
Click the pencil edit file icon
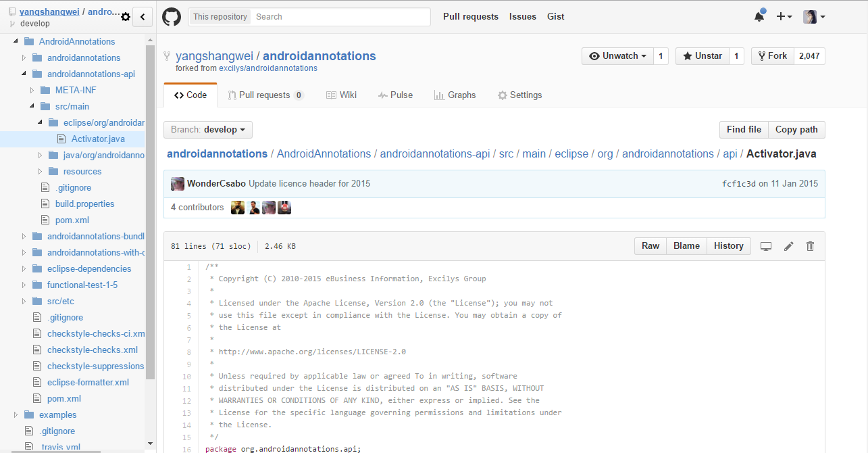click(788, 246)
